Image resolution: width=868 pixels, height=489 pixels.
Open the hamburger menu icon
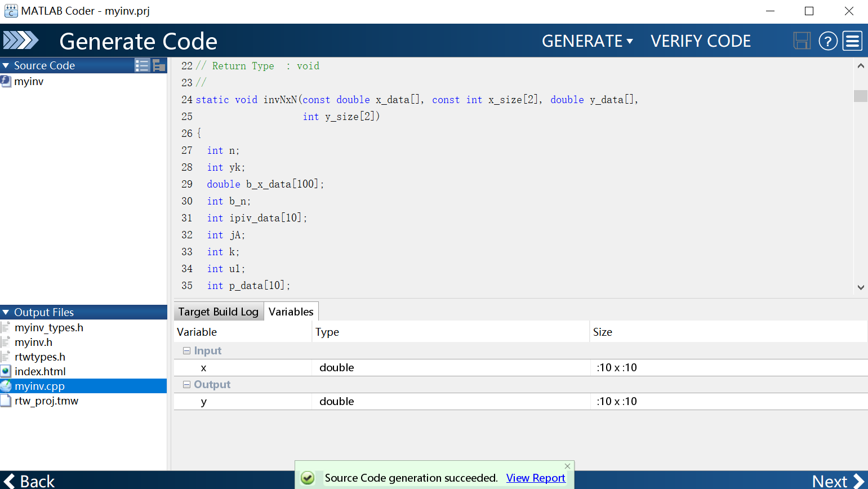point(853,41)
